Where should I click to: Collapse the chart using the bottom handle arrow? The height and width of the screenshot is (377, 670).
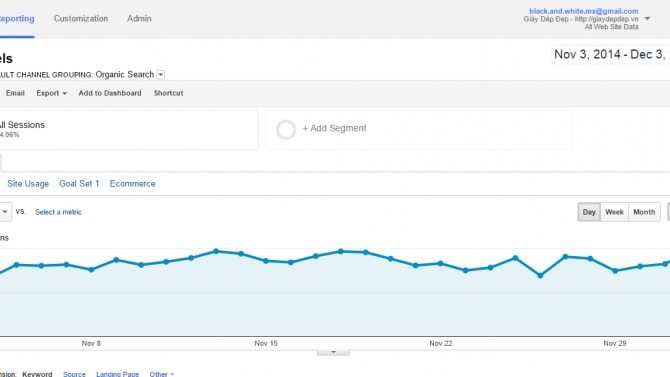coord(333,352)
